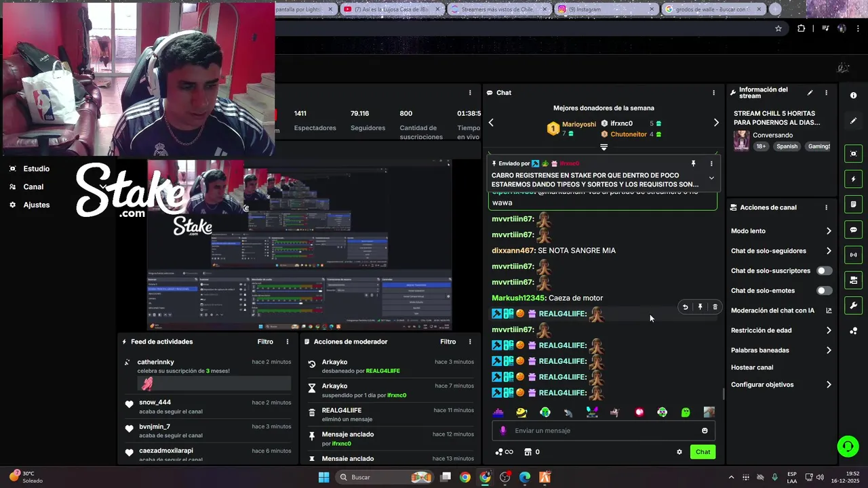This screenshot has width=868, height=488.
Task: Click the taskbar Buscar search box
Action: click(384, 477)
